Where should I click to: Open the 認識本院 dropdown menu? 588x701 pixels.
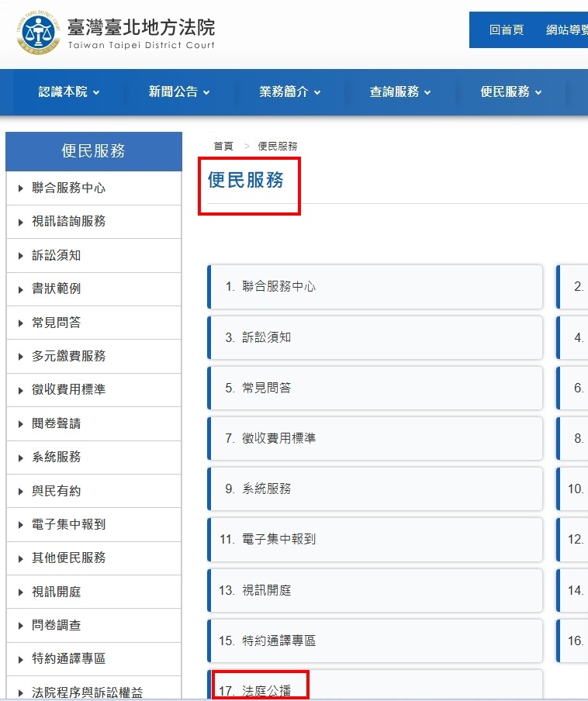point(69,92)
